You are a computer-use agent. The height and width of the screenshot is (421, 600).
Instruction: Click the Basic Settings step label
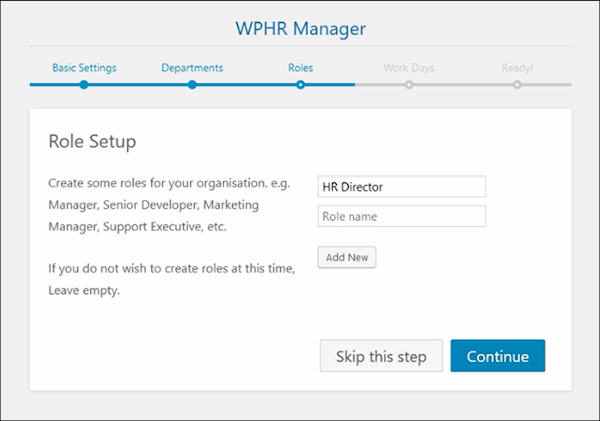click(x=84, y=68)
